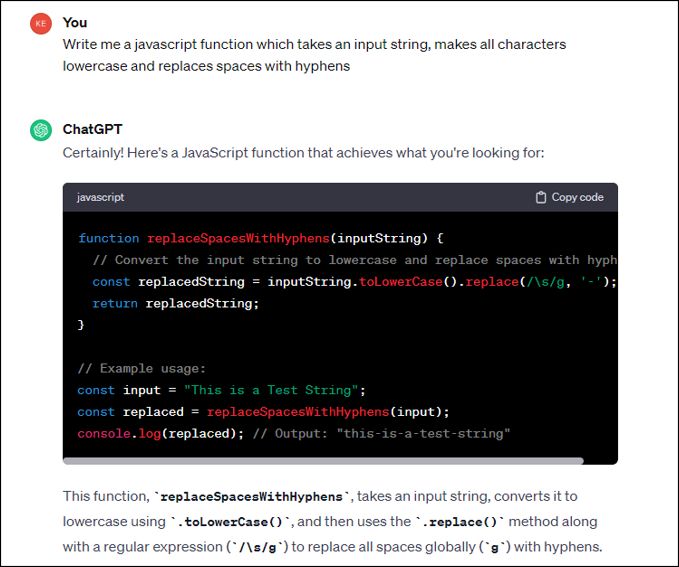Viewport: 679px width, 567px height.
Task: Click the 'javascript' language label
Action: [x=100, y=198]
